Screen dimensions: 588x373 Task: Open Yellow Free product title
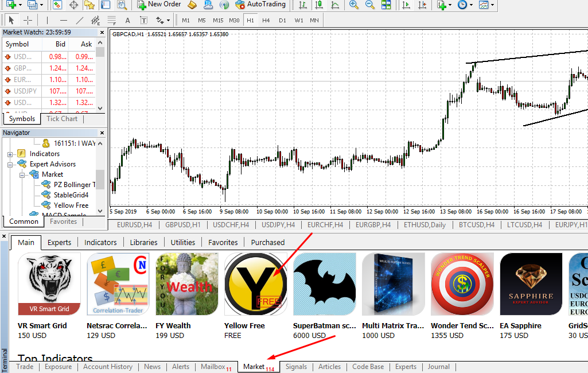(244, 326)
